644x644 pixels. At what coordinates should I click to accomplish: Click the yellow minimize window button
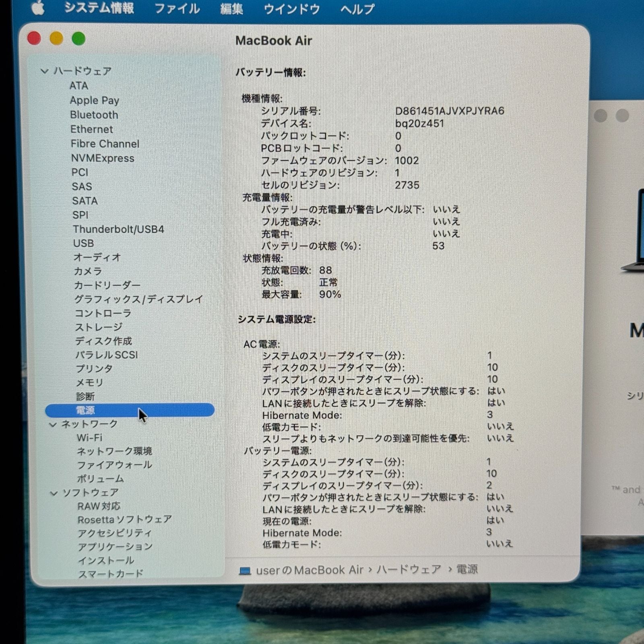[x=56, y=39]
